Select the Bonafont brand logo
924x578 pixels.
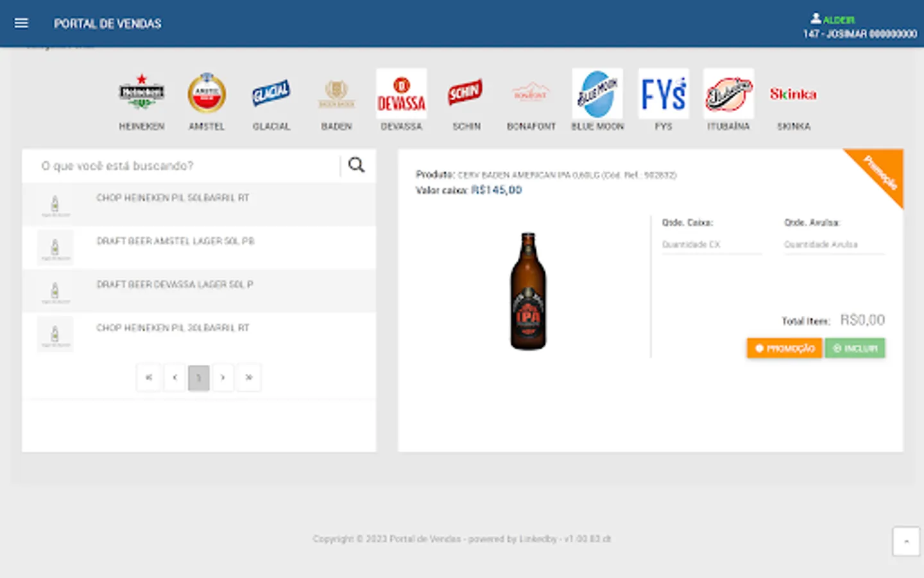click(x=531, y=94)
